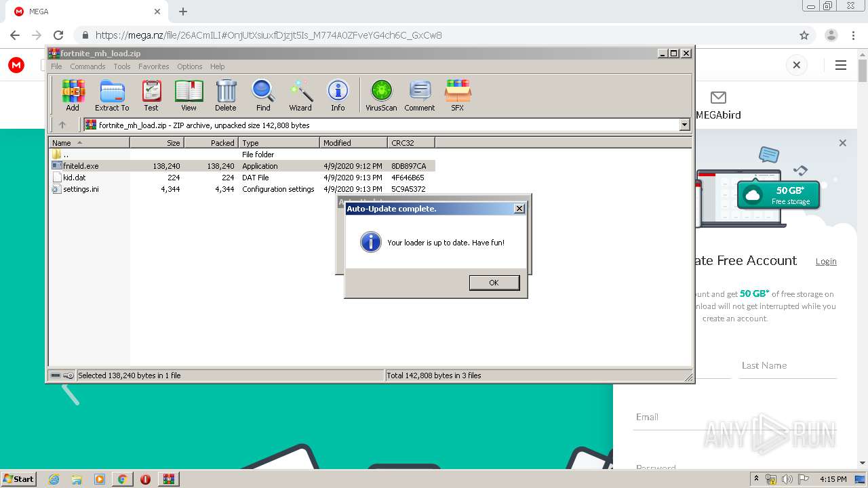Image resolution: width=868 pixels, height=488 pixels.
Task: Close the MEGA browser tab
Action: point(157,12)
